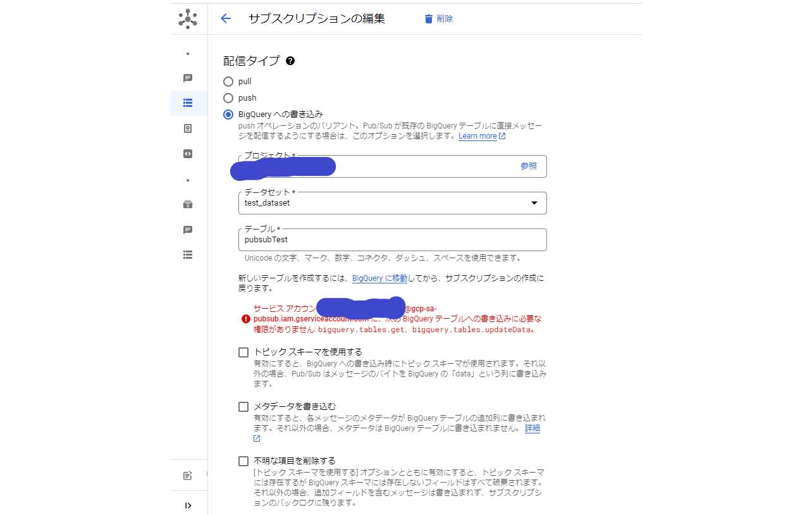
Task: Open Topics icon above highlighted subscriptions icon
Action: [x=188, y=78]
